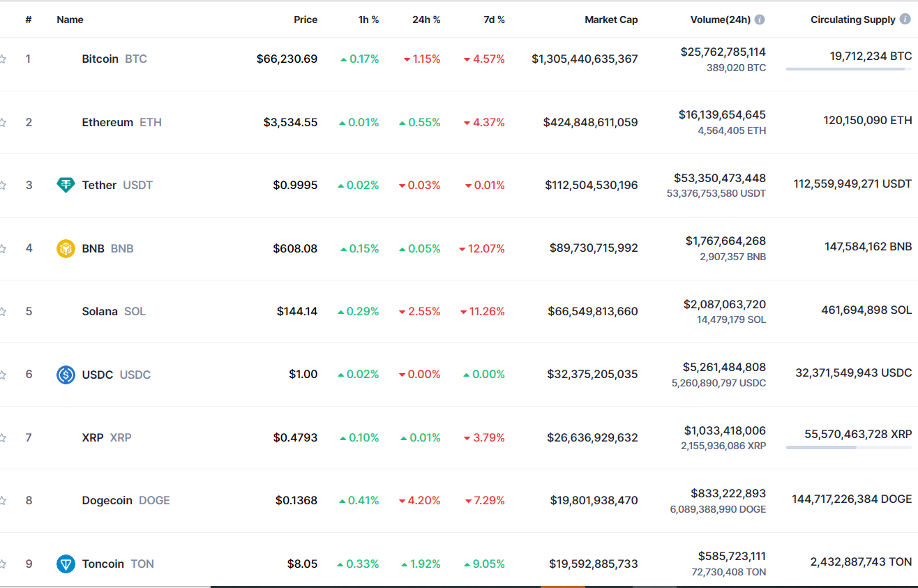918x588 pixels.
Task: Click Tether price $0.9995
Action: pos(295,185)
